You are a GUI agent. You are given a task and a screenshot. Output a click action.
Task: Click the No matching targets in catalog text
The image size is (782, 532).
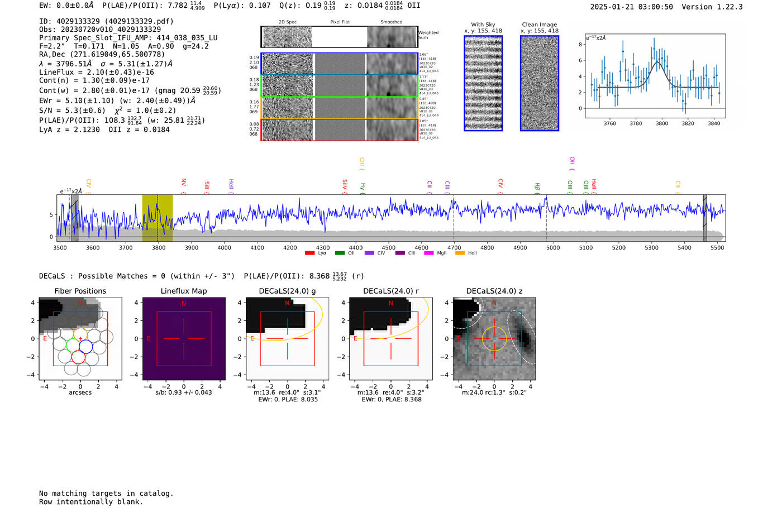(x=106, y=493)
